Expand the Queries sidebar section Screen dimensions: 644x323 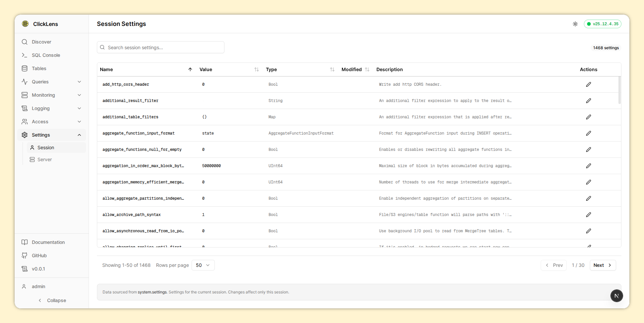pyautogui.click(x=79, y=82)
